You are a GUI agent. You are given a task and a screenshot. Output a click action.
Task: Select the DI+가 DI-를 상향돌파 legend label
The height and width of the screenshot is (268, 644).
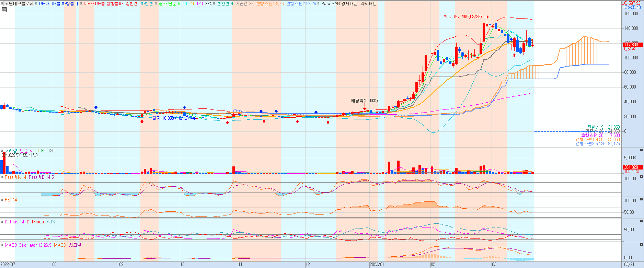click(x=103, y=4)
